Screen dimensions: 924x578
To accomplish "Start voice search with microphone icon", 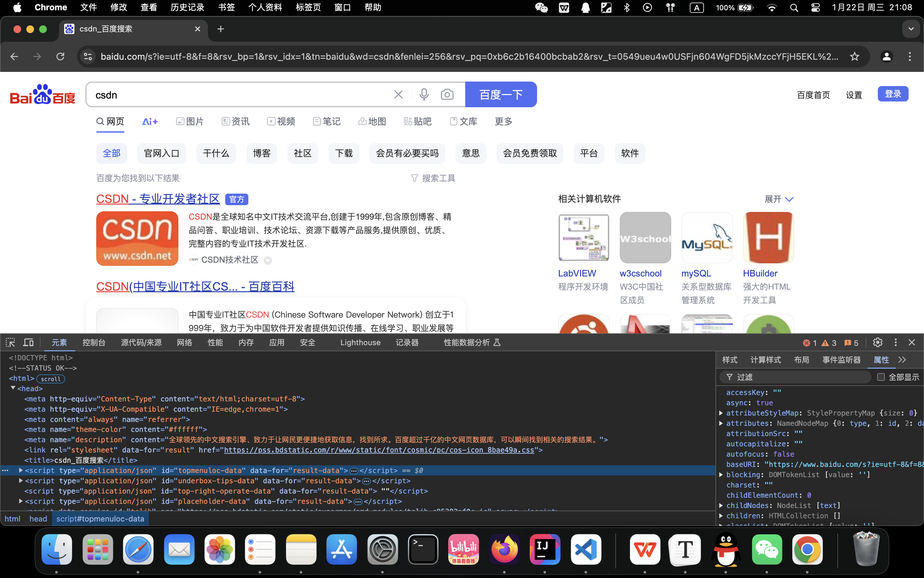I will [x=424, y=94].
